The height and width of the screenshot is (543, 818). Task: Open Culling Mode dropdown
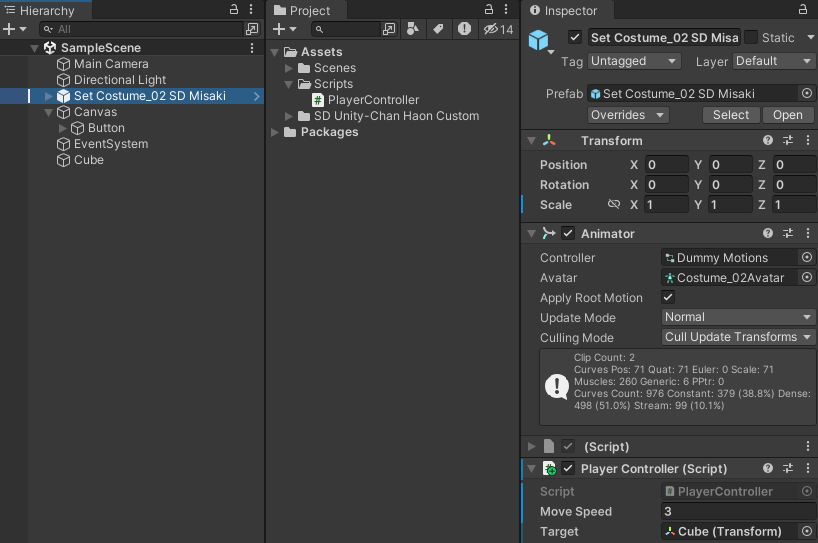pyautogui.click(x=738, y=337)
